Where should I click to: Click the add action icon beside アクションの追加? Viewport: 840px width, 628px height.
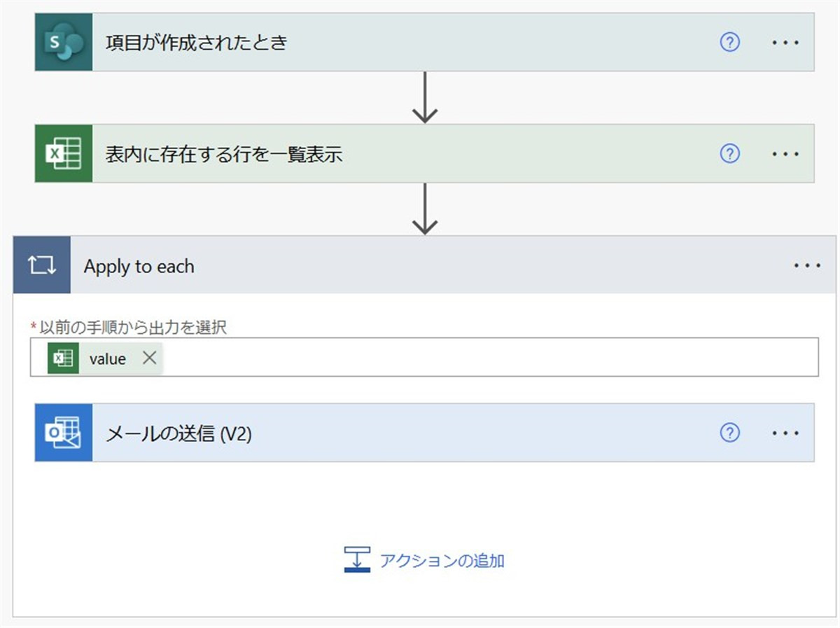(357, 560)
